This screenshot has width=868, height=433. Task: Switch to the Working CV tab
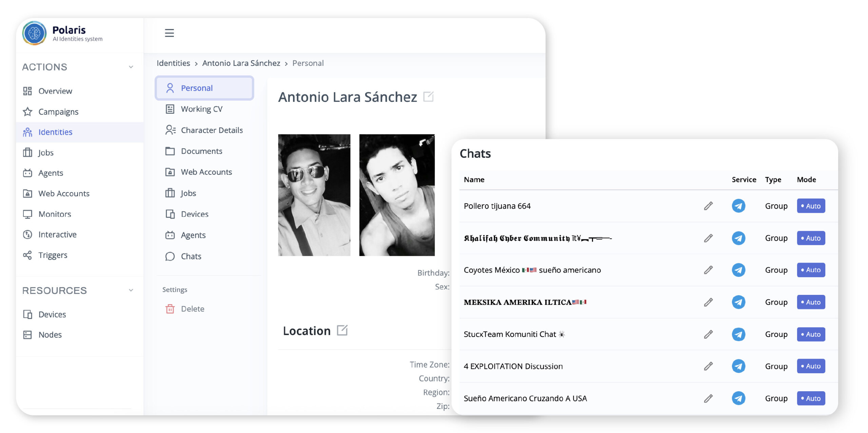tap(201, 109)
